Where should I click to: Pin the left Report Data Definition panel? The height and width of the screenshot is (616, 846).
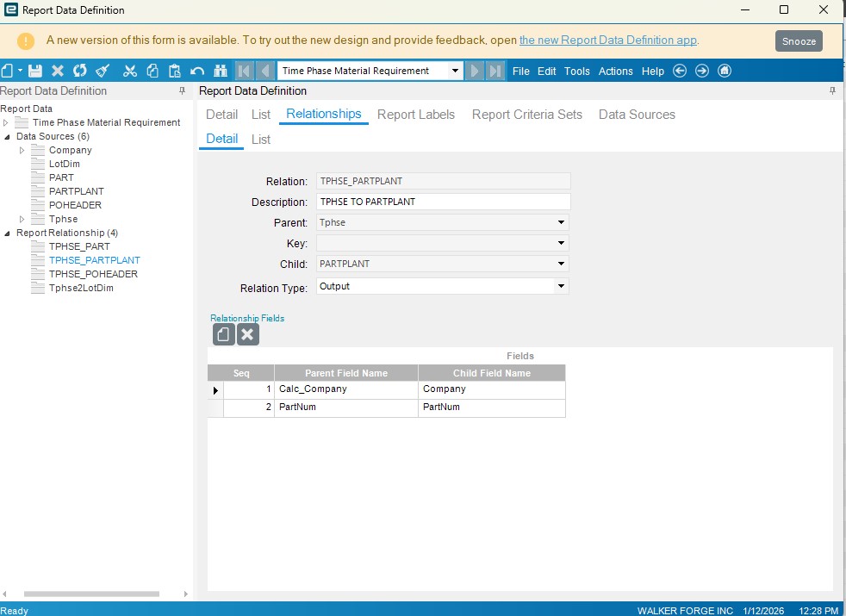pos(182,90)
